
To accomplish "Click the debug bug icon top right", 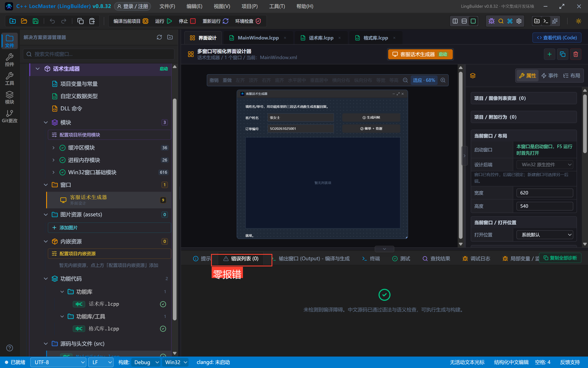I will 491,21.
